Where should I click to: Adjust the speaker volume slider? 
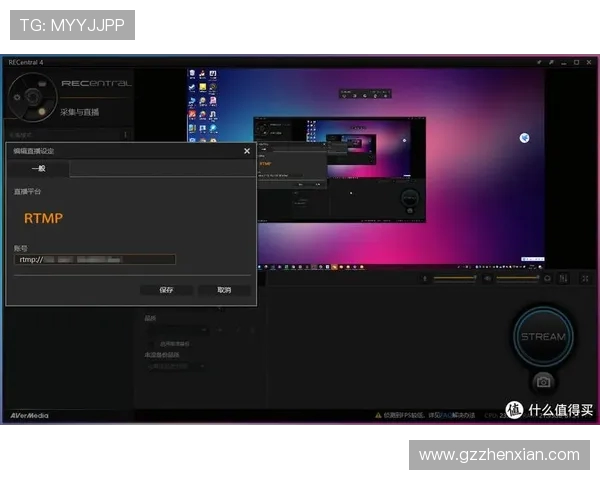pyautogui.click(x=515, y=278)
